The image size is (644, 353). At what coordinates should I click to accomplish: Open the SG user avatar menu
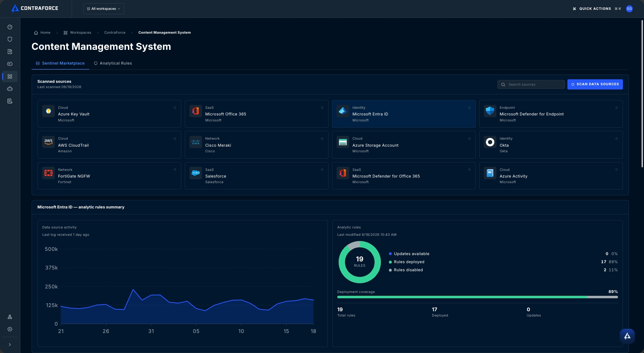click(629, 9)
